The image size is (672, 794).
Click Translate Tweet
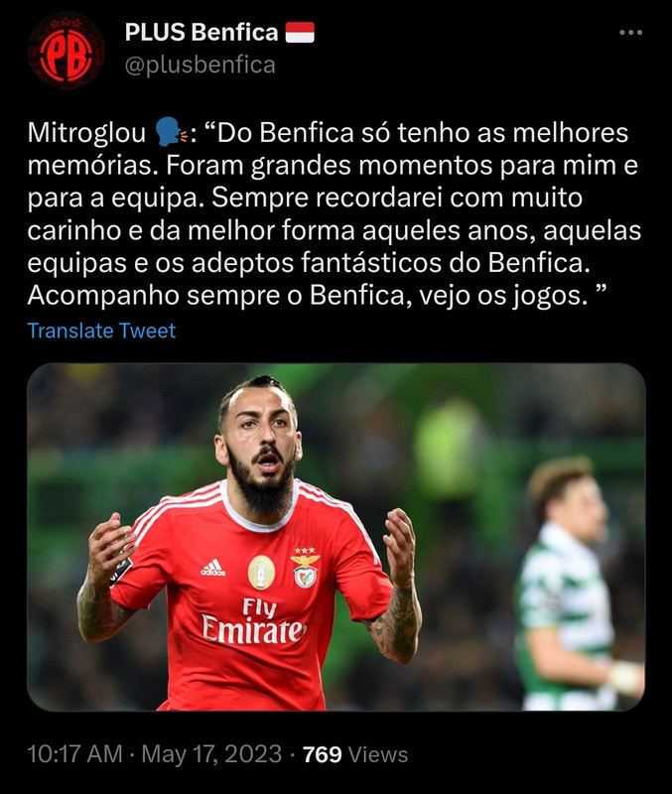(101, 331)
